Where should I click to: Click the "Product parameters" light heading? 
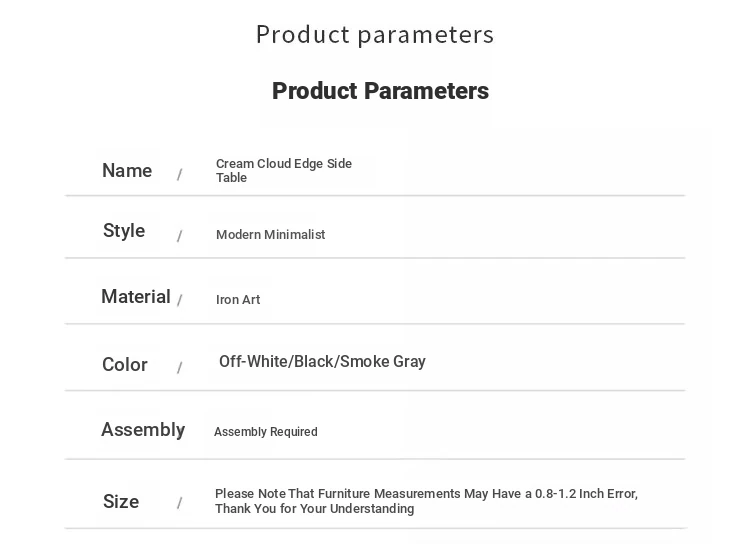(375, 35)
